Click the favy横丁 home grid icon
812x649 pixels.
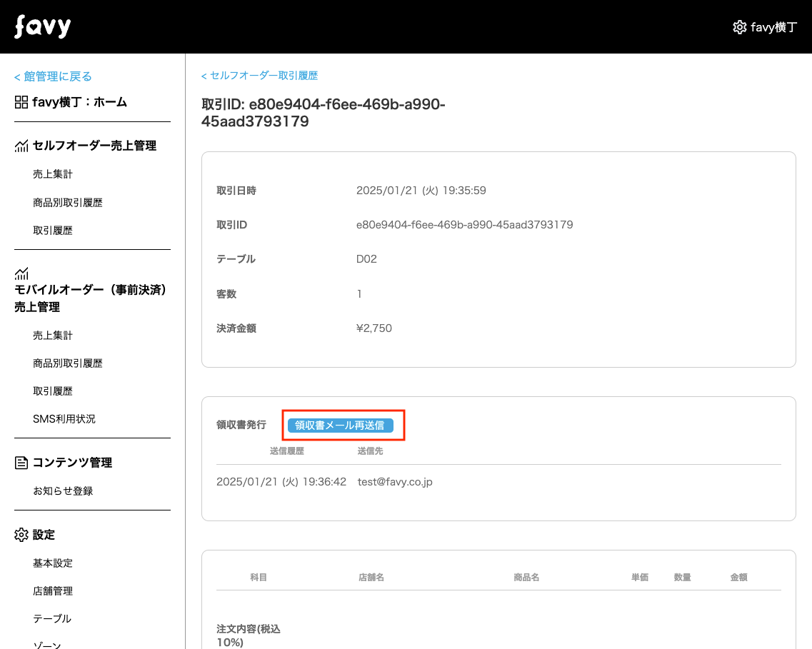(x=21, y=102)
